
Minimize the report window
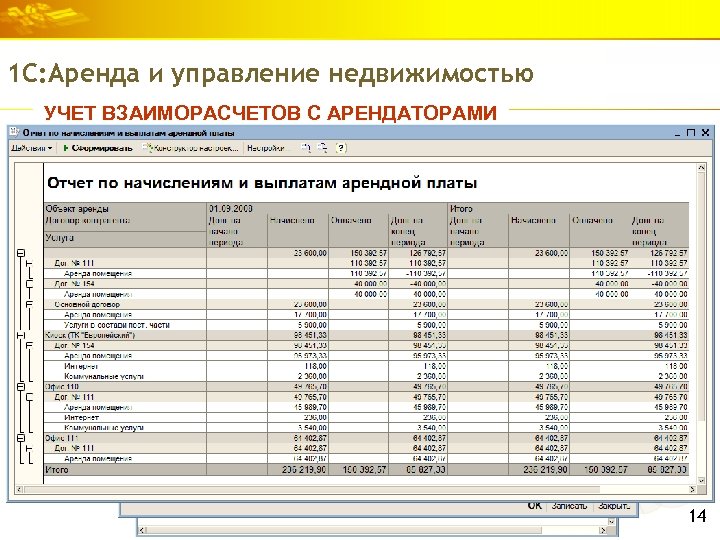(x=678, y=133)
